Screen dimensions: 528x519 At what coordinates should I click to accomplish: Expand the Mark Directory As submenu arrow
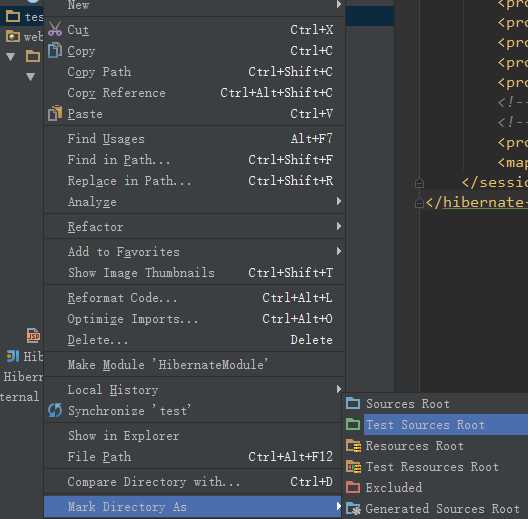tap(339, 506)
